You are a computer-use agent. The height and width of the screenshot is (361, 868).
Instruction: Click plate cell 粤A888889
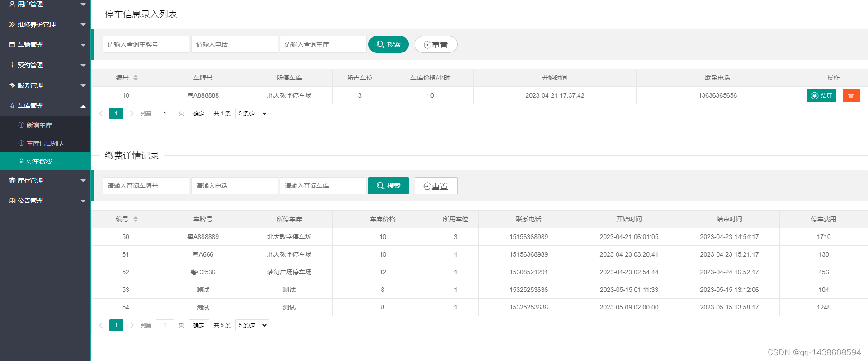(203, 237)
